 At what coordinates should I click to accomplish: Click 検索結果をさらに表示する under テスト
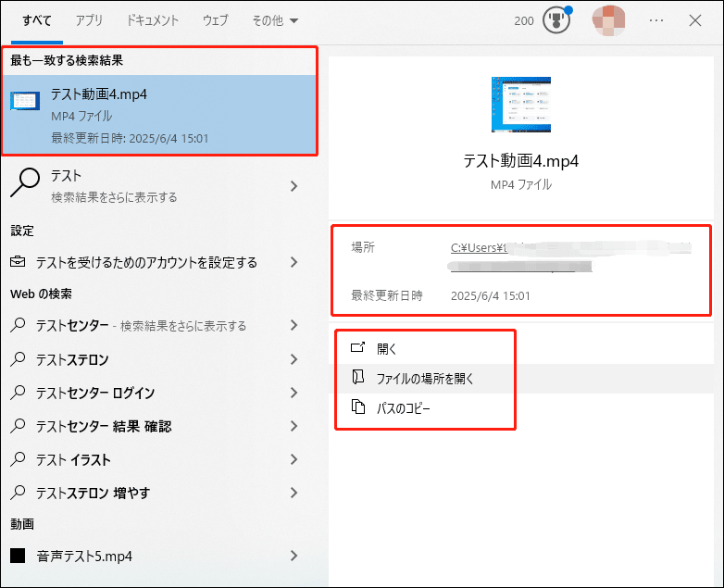[114, 197]
